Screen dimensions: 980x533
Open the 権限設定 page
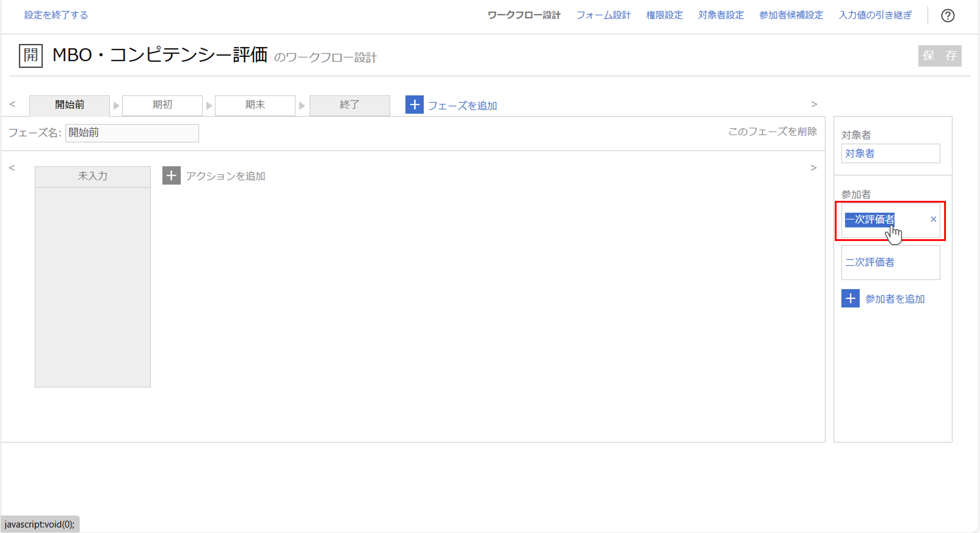(664, 15)
